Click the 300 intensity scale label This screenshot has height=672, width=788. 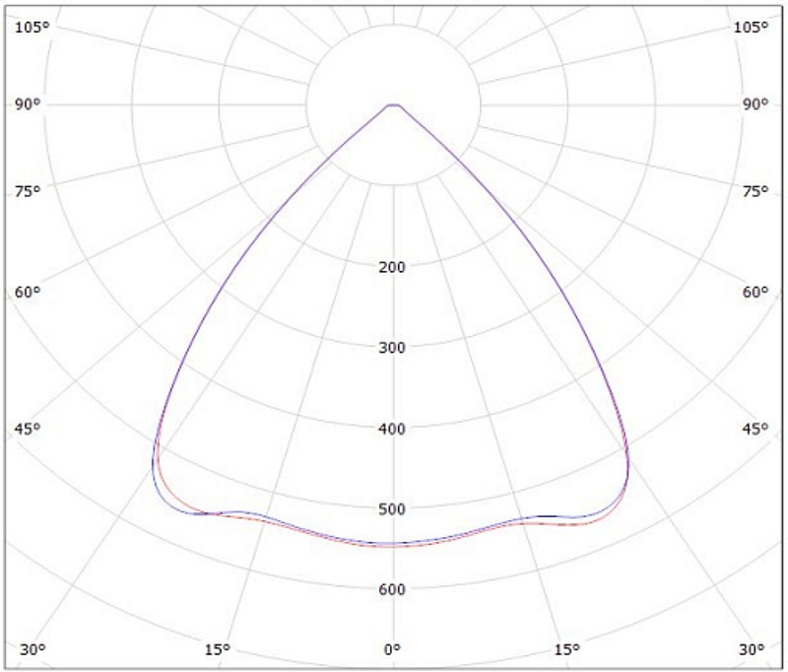click(x=392, y=347)
